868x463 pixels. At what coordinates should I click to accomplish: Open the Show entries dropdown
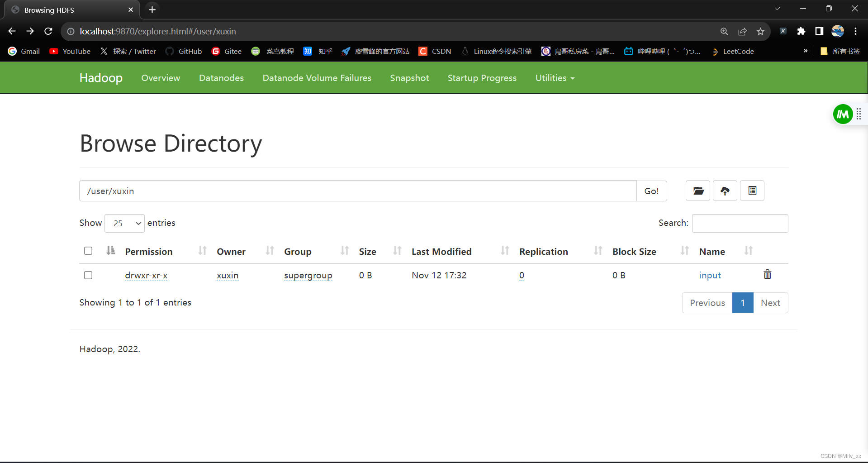[x=124, y=223]
